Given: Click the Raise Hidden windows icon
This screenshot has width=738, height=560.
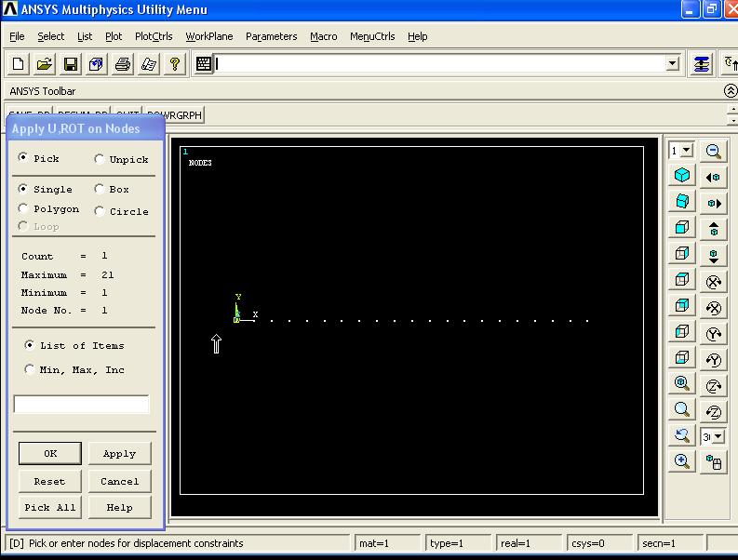Looking at the screenshot, I should point(702,63).
